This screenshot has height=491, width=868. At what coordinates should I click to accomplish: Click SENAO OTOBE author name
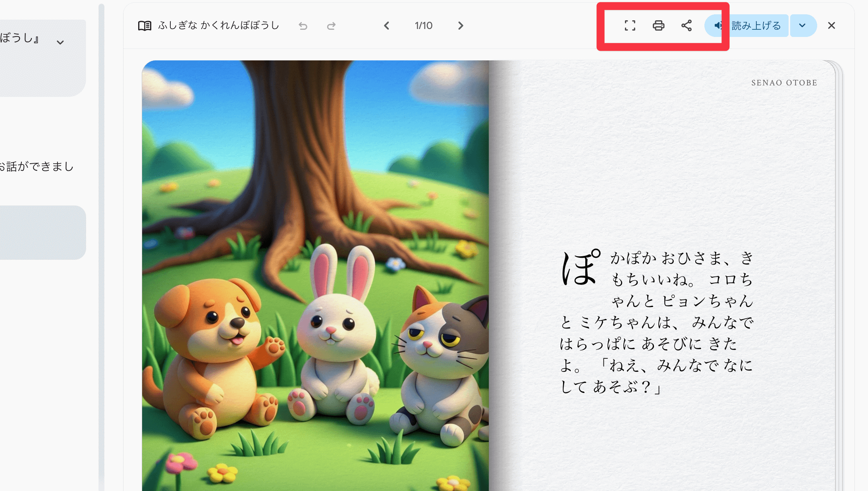(784, 83)
